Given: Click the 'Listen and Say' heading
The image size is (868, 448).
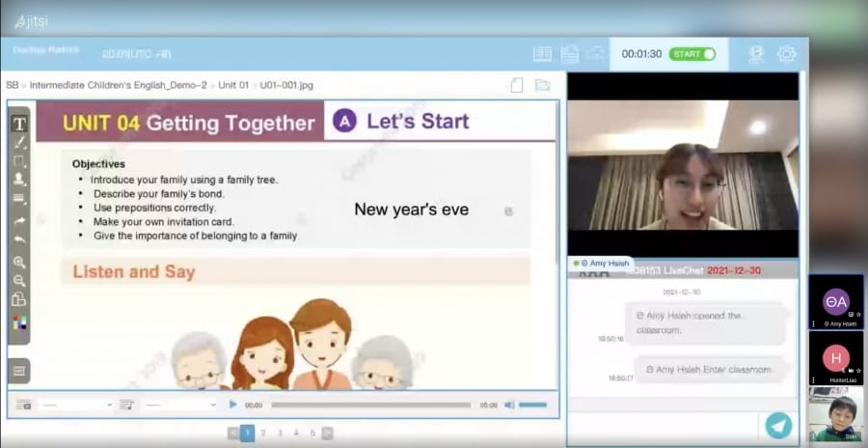Looking at the screenshot, I should coord(134,271).
